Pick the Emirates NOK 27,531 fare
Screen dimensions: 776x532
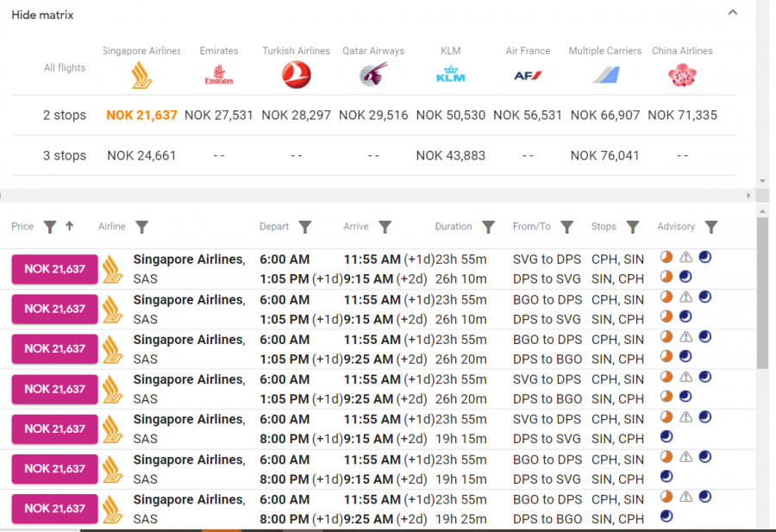[219, 116]
